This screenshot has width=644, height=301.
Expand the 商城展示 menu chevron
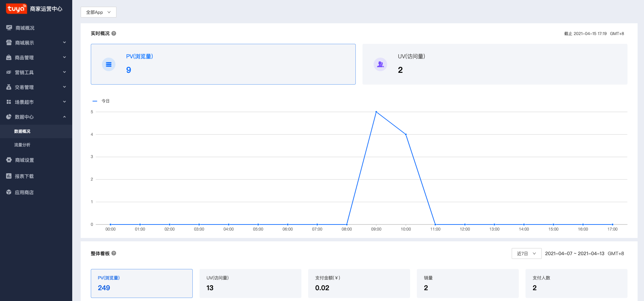point(64,42)
